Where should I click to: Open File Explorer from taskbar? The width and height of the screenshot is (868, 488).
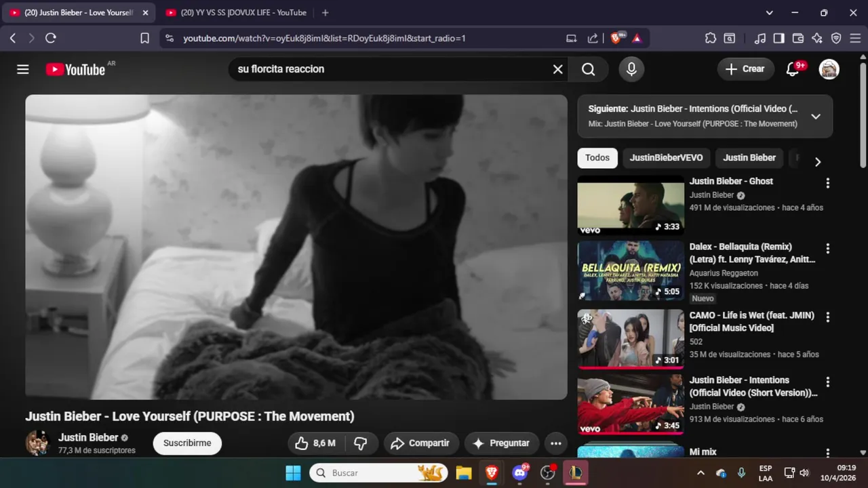464,473
